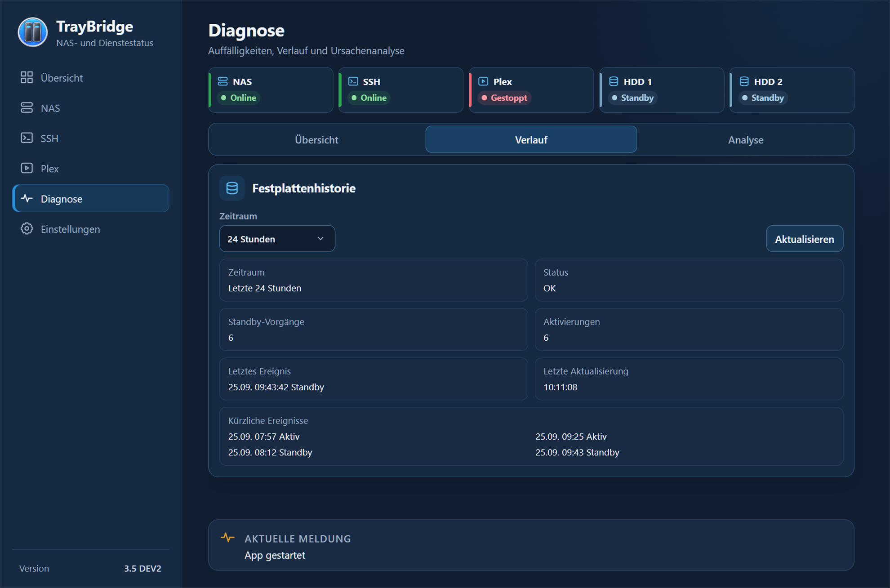Image resolution: width=890 pixels, height=588 pixels.
Task: Click the Standby-Vorgänge value 6
Action: click(231, 338)
